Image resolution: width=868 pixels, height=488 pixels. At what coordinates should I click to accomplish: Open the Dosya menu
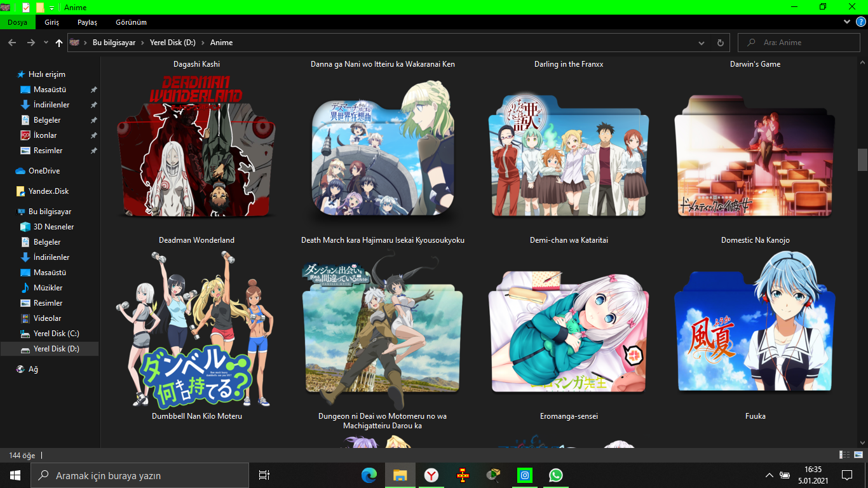(18, 22)
